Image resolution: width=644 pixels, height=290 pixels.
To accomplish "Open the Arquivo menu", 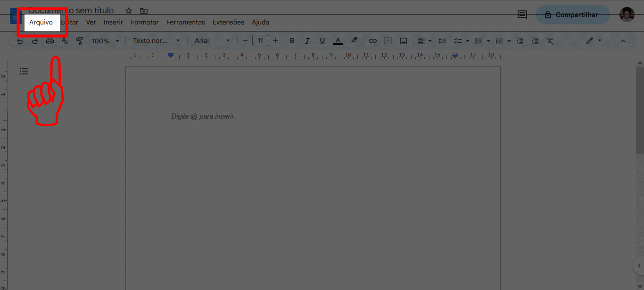I will click(x=41, y=22).
